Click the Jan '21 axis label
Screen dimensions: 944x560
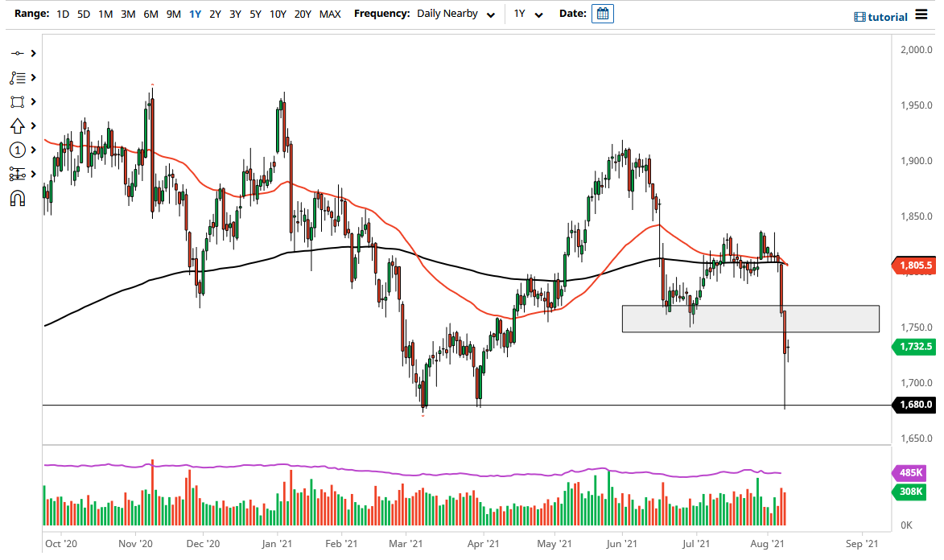(277, 544)
